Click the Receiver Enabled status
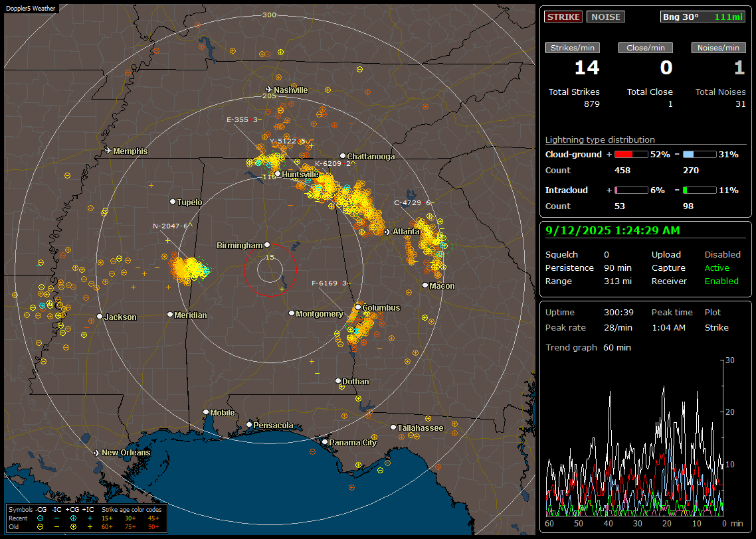The height and width of the screenshot is (539, 756). pyautogui.click(x=721, y=281)
